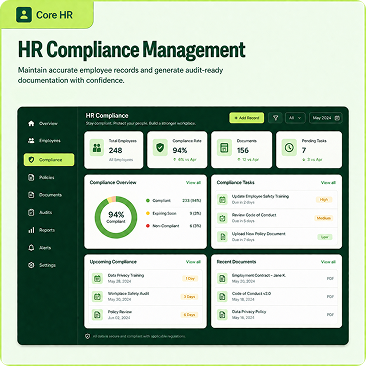Open the All dropdown

point(295,118)
